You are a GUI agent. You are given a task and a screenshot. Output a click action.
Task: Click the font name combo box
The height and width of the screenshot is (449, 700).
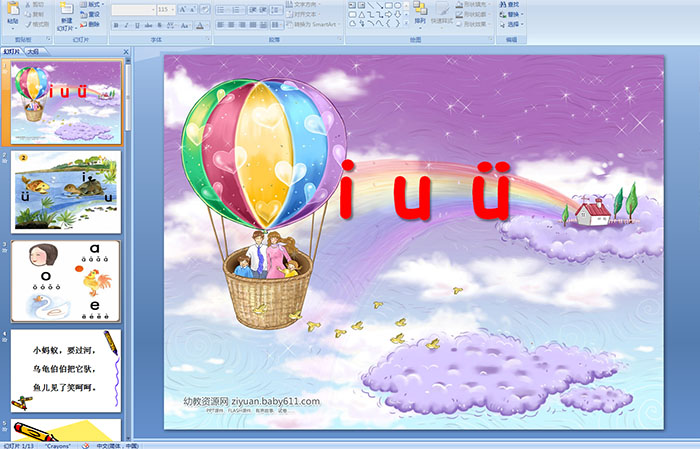[x=133, y=10]
